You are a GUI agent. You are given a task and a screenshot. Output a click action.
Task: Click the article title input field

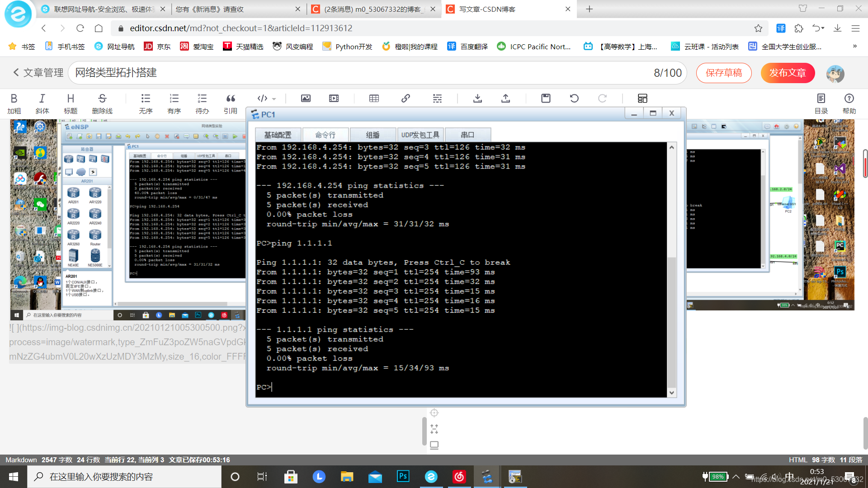[x=377, y=73]
